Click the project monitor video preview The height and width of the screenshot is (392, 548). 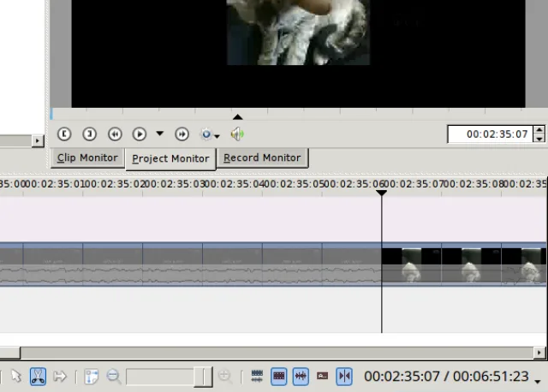298,53
